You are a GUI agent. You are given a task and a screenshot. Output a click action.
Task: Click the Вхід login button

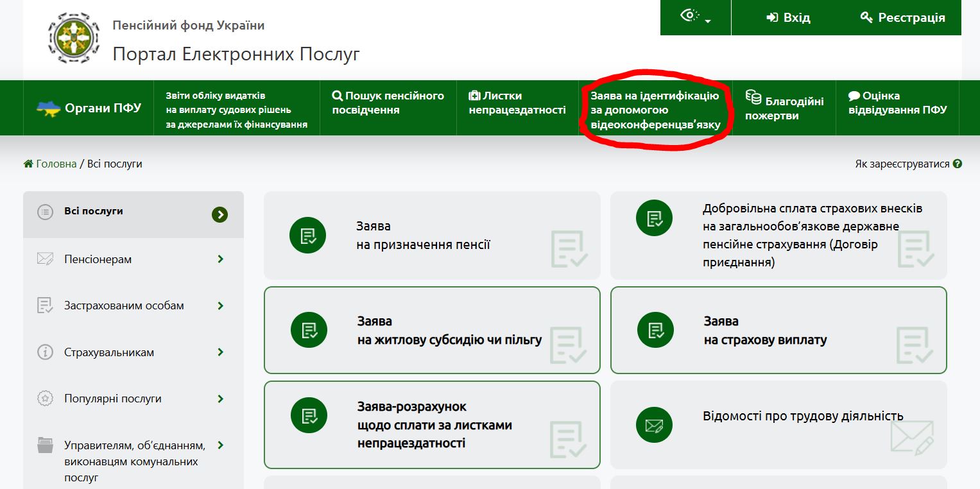click(x=789, y=18)
